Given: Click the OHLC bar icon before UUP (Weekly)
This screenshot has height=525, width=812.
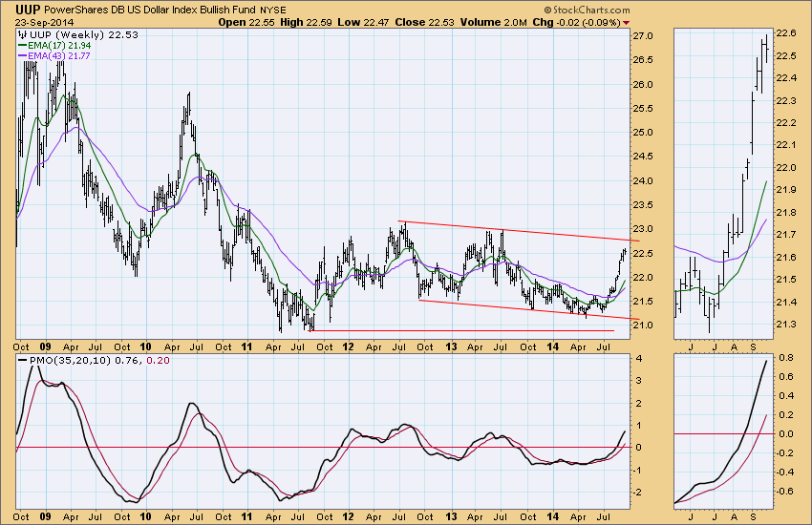Looking at the screenshot, I should [x=22, y=34].
